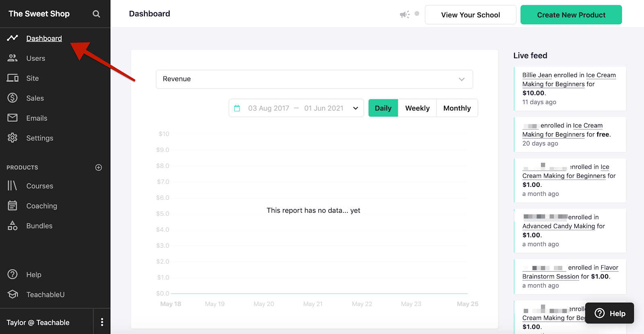Open the three-dot user menu
This screenshot has width=644, height=334.
102,322
